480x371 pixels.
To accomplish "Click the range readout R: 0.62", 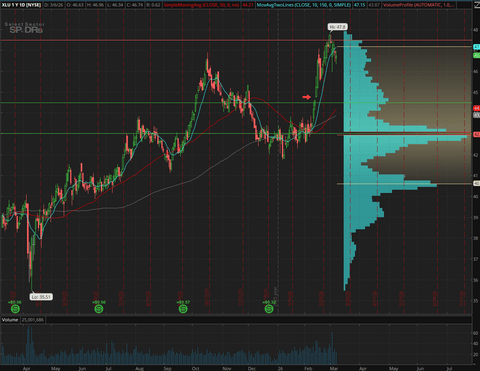I will coord(153,5).
